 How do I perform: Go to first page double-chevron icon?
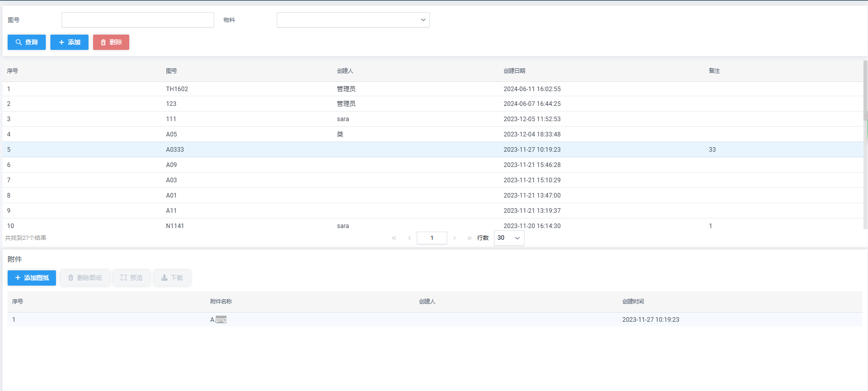click(x=394, y=238)
